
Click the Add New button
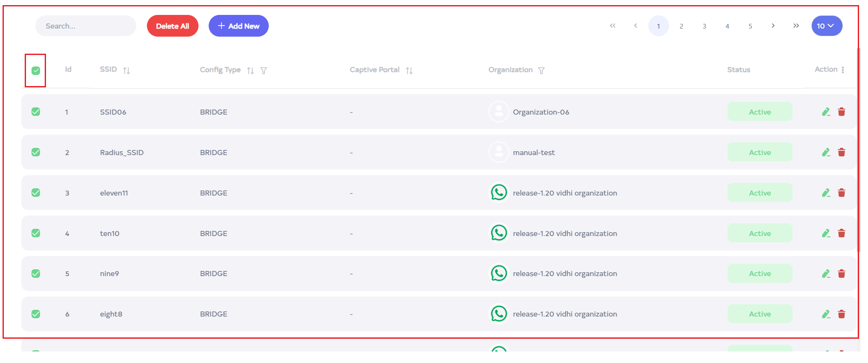239,26
